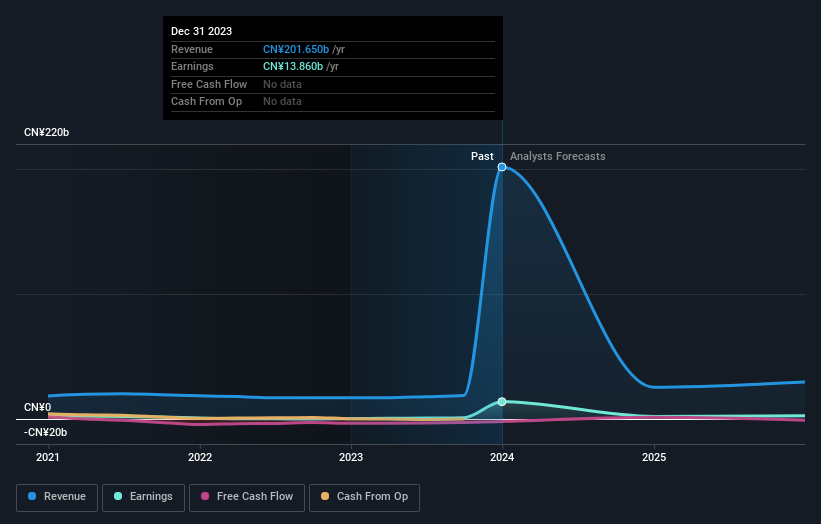Click the 2022 x-axis label
Viewport: 821px width, 524px height.
click(x=200, y=458)
